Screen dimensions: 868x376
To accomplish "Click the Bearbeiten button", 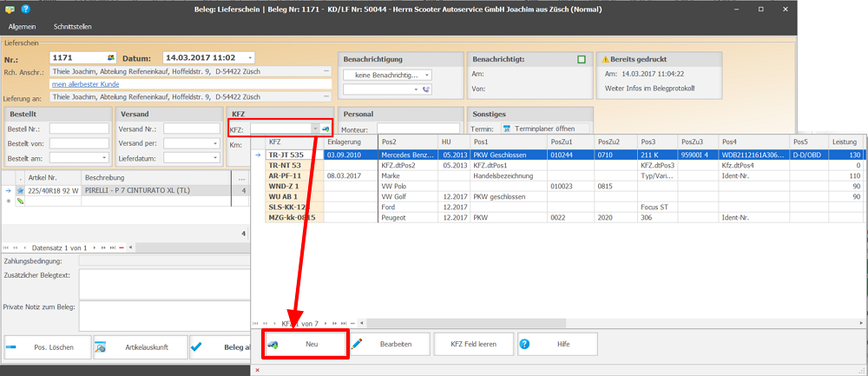I will click(x=389, y=344).
